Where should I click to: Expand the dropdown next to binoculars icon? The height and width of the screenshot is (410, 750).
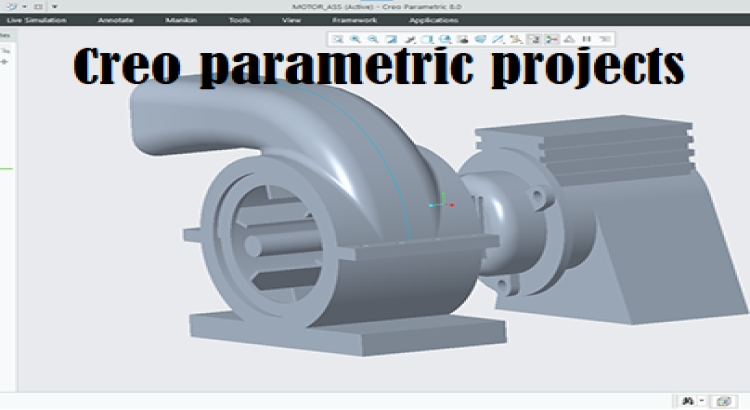[x=702, y=401]
